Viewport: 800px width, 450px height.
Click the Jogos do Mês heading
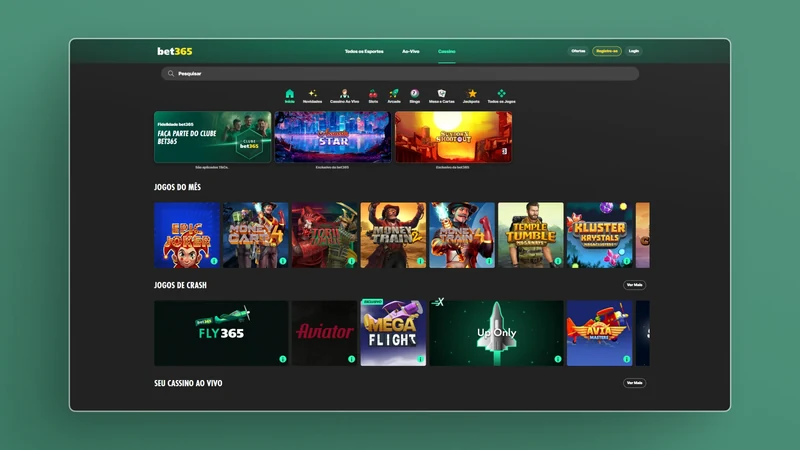(178, 187)
